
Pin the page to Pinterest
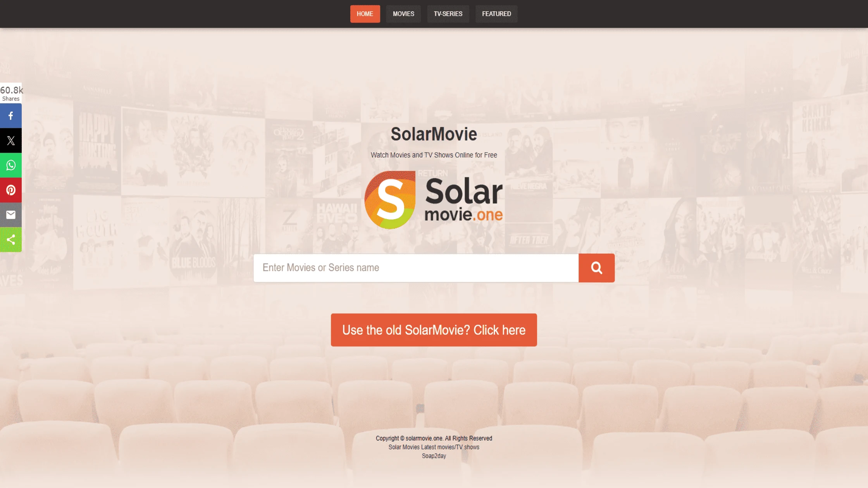click(x=10, y=190)
